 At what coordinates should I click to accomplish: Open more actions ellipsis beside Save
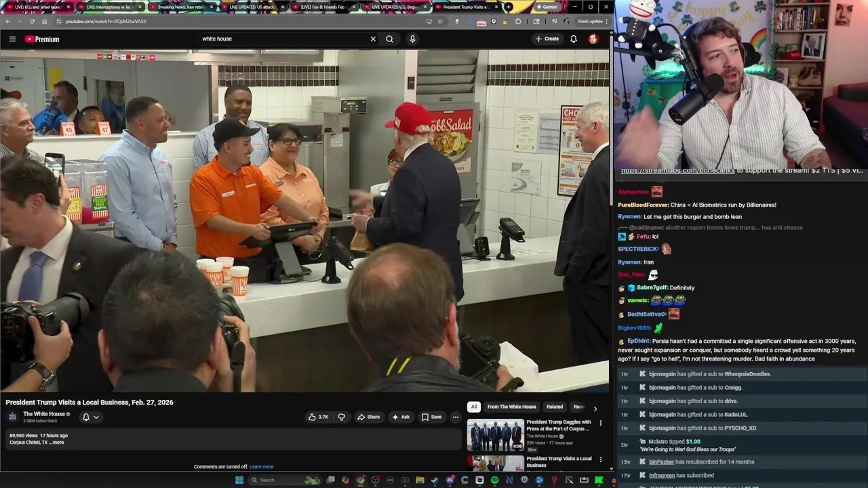point(456,417)
